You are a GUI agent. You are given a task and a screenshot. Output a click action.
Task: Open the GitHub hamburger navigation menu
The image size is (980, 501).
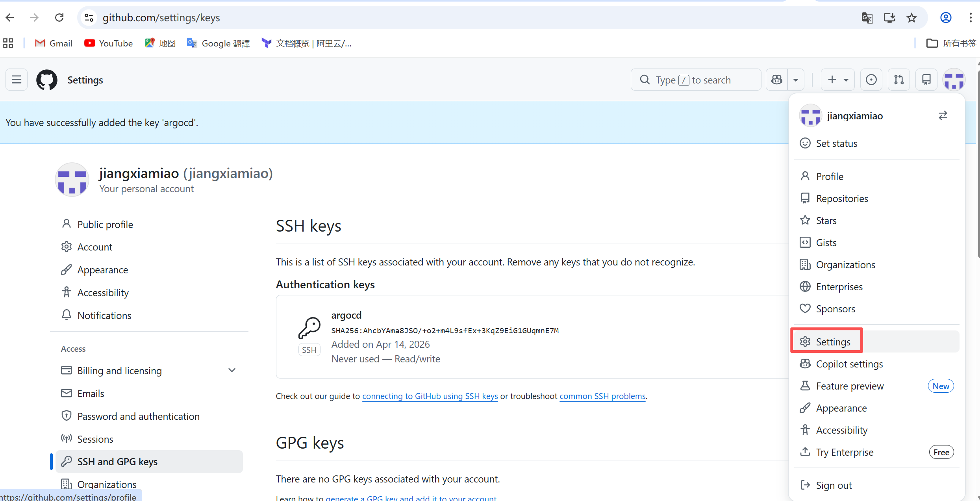[17, 80]
